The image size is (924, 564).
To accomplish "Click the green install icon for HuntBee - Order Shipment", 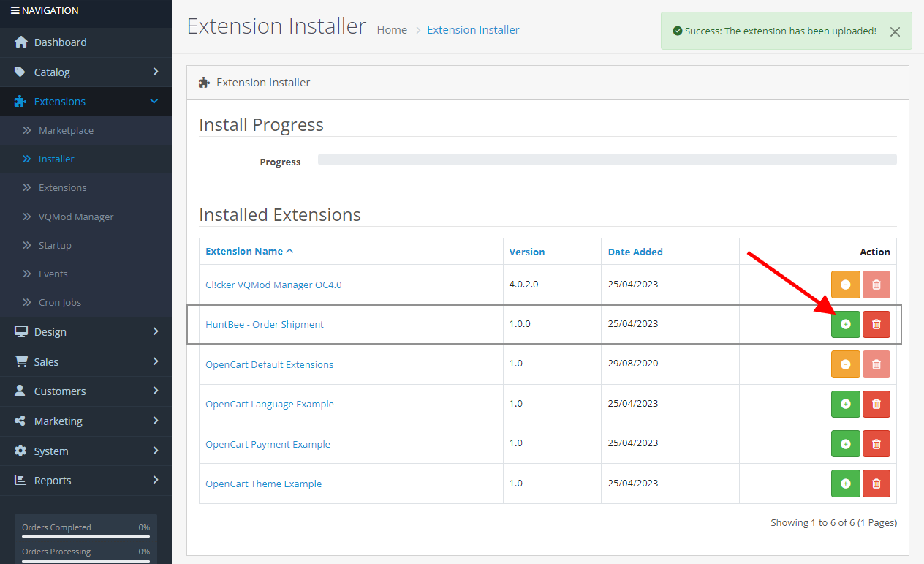I will 846,324.
